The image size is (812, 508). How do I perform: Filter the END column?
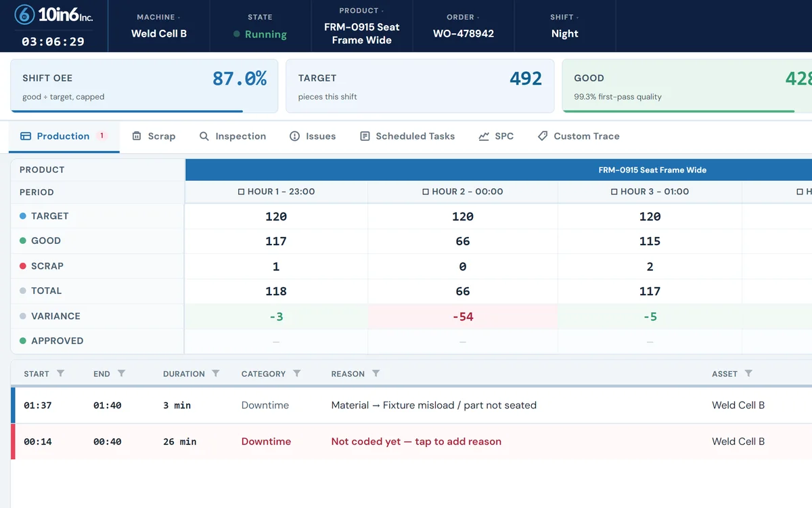point(121,373)
